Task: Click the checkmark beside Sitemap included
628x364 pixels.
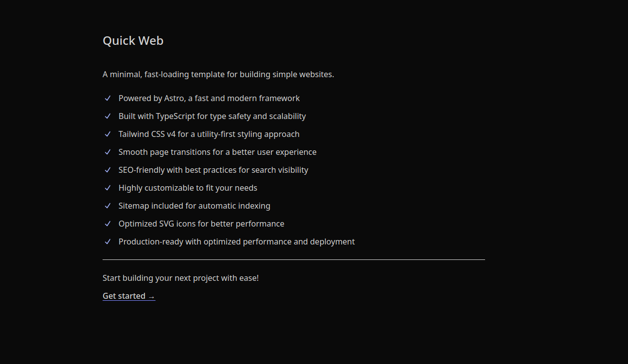Action: point(108,206)
